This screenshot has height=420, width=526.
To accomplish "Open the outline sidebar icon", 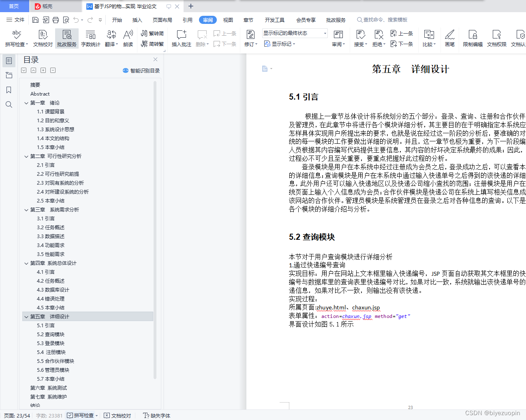I will (x=9, y=60).
